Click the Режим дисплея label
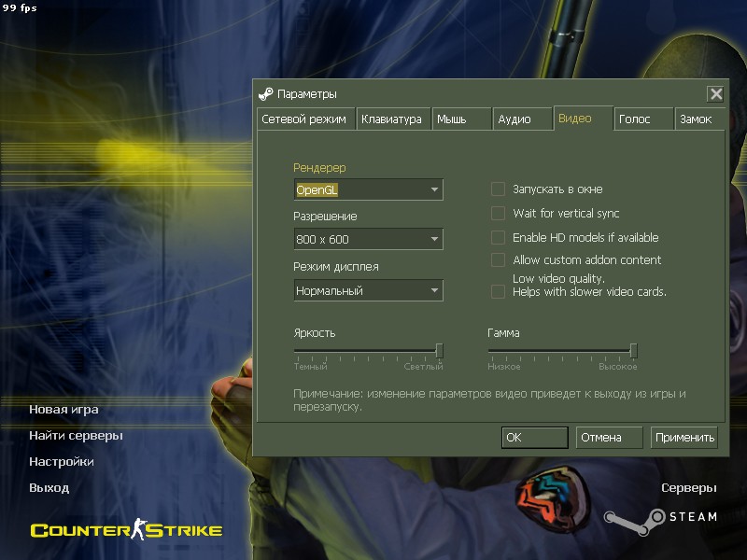Viewport: 747px width, 560px height. 336,267
